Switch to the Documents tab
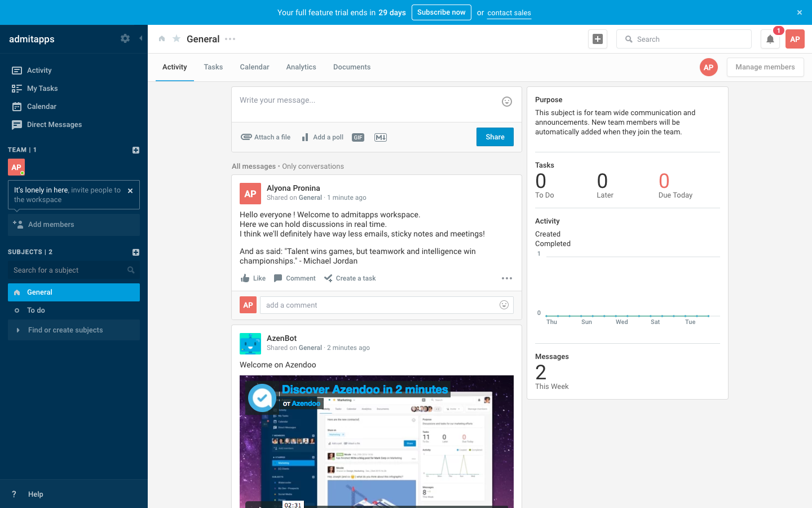This screenshot has height=508, width=812. (352, 67)
